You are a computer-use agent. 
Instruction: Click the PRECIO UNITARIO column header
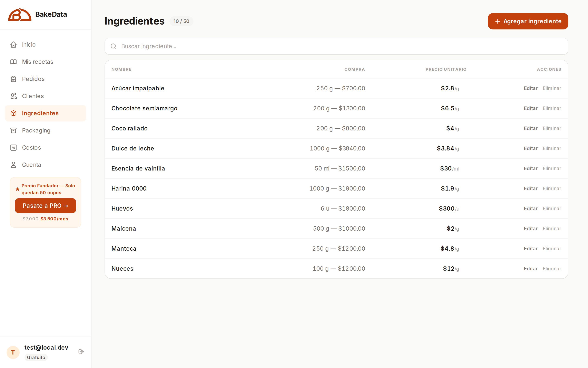(446, 69)
